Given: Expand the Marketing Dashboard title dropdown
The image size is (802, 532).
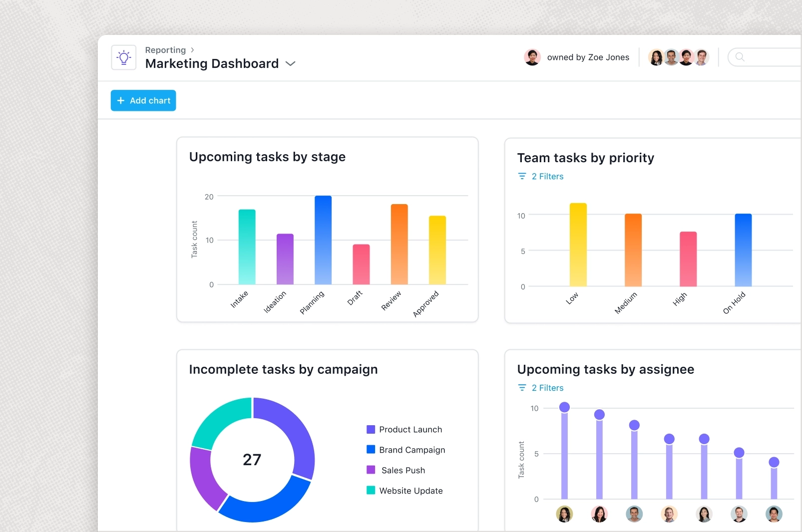Looking at the screenshot, I should point(291,64).
